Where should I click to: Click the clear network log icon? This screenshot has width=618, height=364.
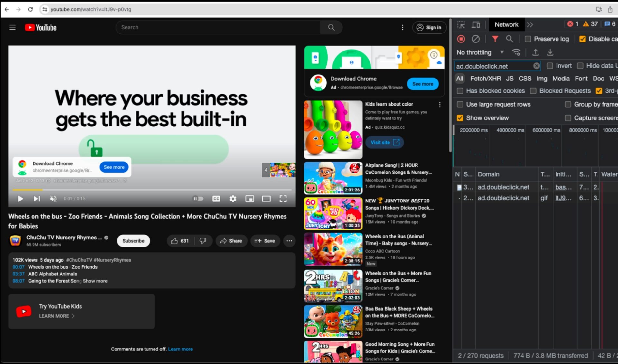(x=475, y=39)
